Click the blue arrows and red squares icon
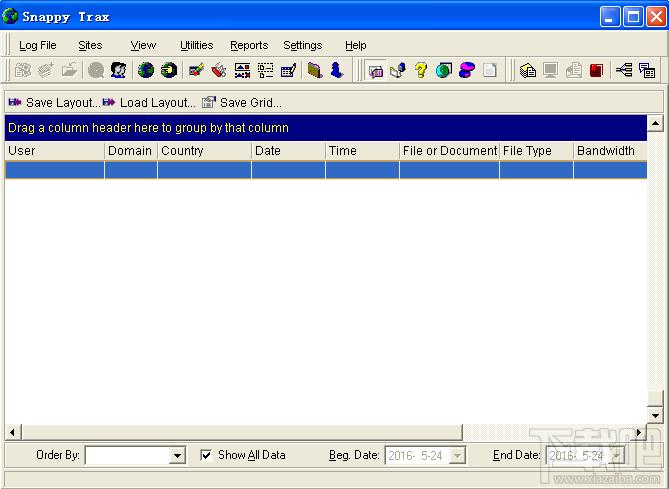The image size is (669, 489). click(242, 70)
